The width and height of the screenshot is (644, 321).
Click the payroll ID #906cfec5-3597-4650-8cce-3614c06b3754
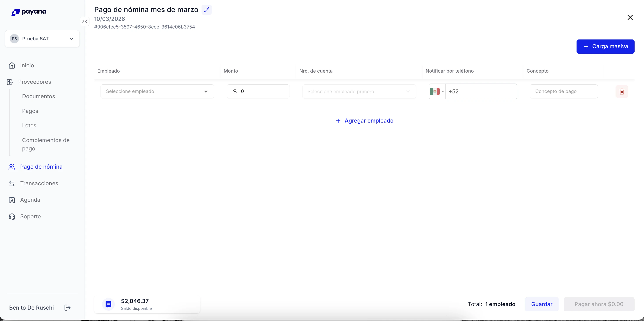(145, 27)
